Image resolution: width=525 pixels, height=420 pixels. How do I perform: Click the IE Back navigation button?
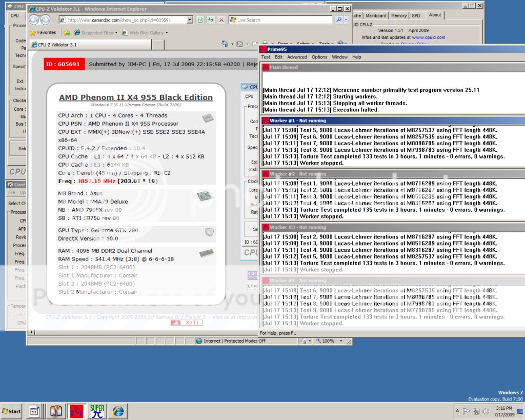34,20
